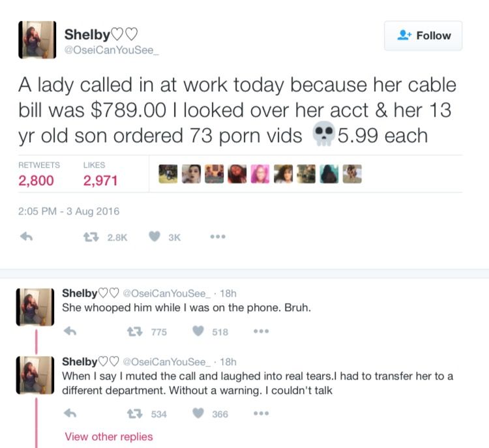489x448 pixels.
Task: Reply to the main cable bill tweet
Action: pyautogui.click(x=27, y=238)
